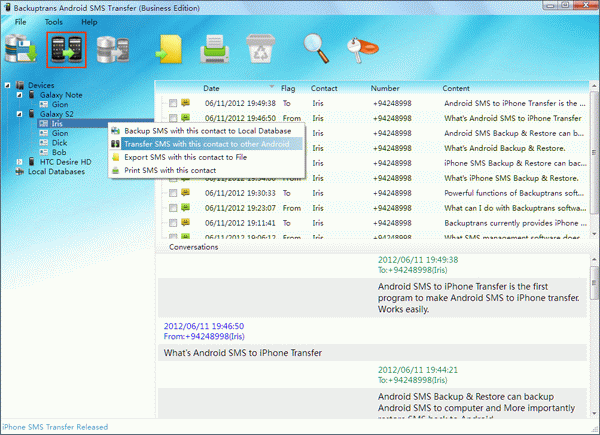This screenshot has width=600, height=435.
Task: Select the HTC Desire HD device icon
Action: [x=32, y=161]
